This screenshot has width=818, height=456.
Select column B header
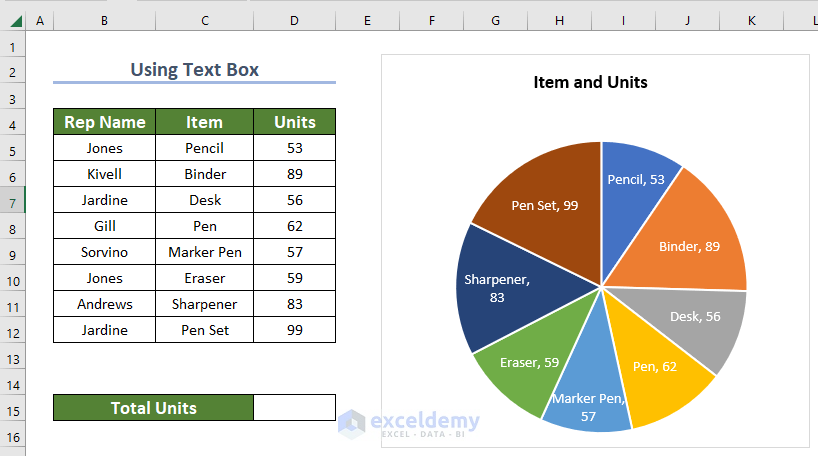click(x=104, y=20)
